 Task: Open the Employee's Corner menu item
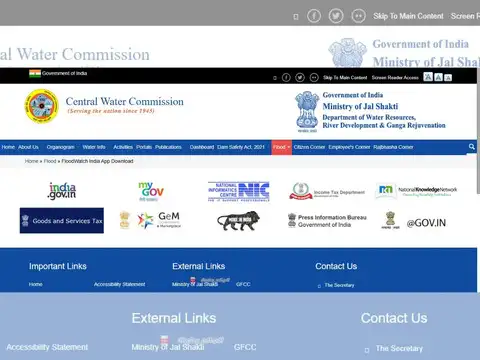(x=349, y=147)
